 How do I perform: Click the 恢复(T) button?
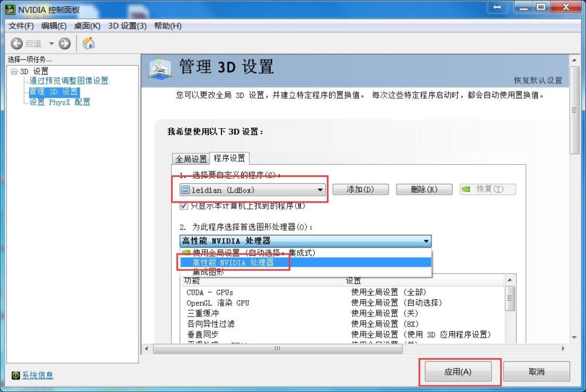coord(488,189)
